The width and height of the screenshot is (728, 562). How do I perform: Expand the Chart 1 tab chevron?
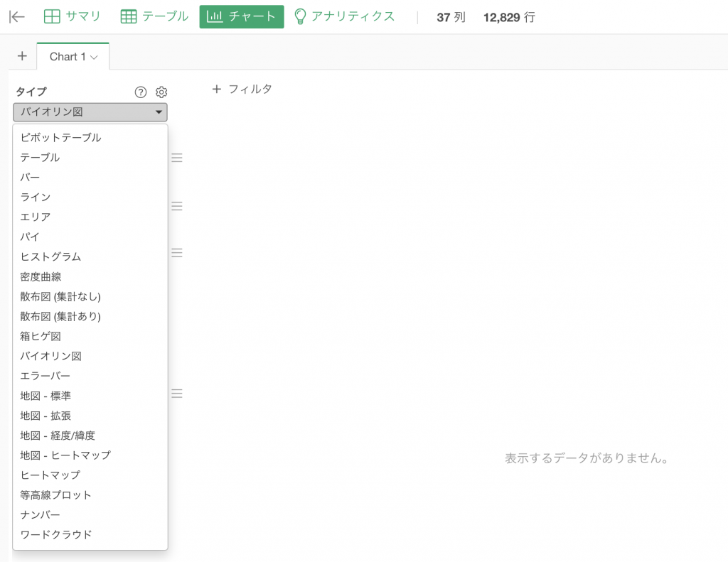[x=95, y=57]
